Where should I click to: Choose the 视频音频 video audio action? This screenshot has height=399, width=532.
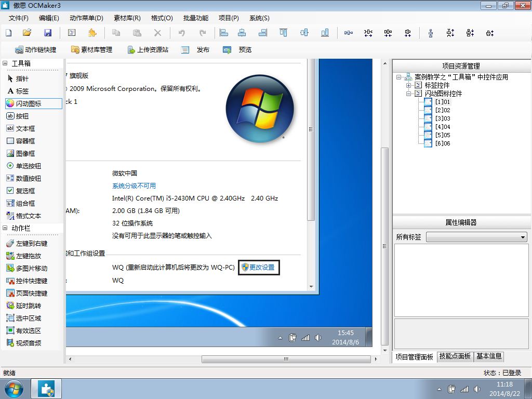pyautogui.click(x=24, y=343)
